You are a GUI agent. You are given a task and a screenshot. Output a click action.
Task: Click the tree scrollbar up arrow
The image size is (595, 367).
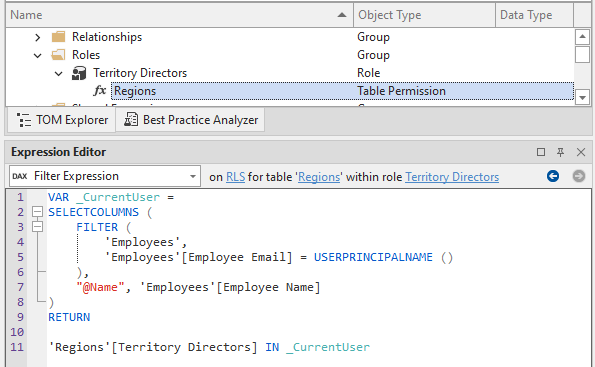pyautogui.click(x=582, y=37)
